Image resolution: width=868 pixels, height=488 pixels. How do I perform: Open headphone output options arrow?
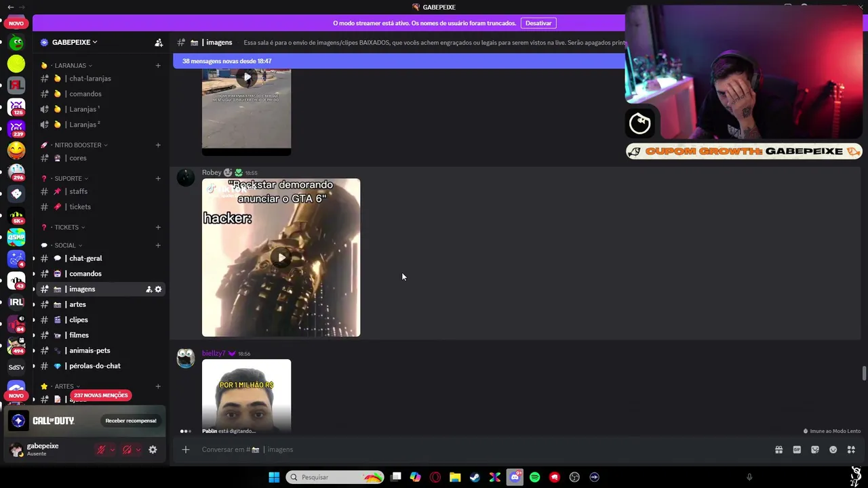click(x=138, y=449)
